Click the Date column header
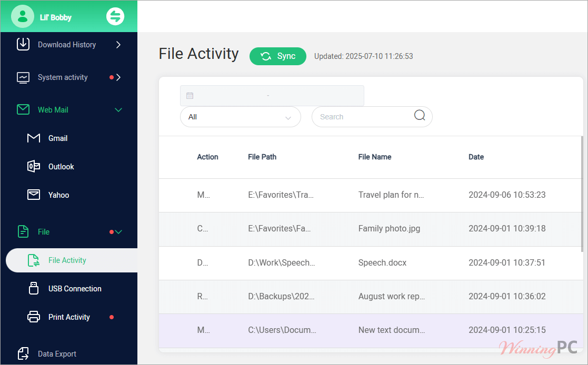588x365 pixels. coord(476,157)
